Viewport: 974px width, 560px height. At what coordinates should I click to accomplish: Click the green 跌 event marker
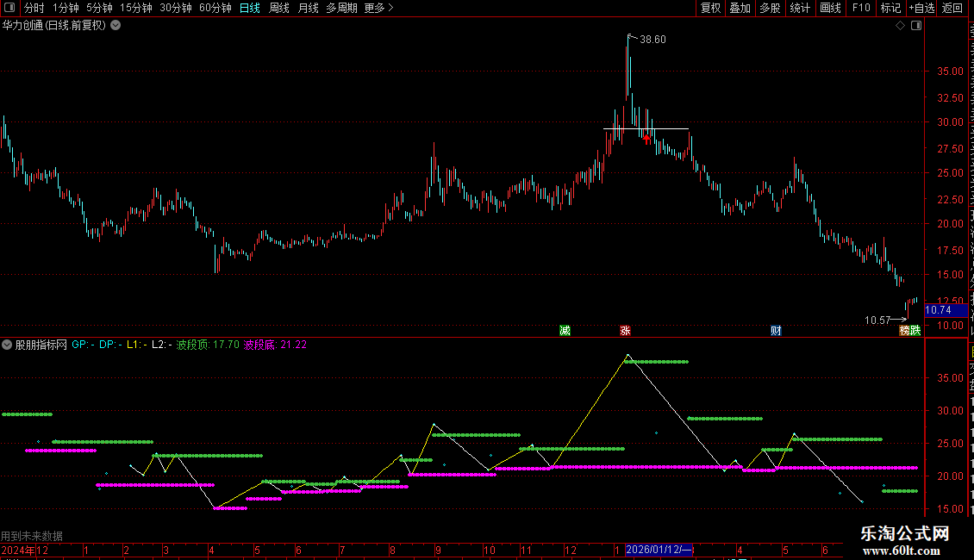(x=915, y=331)
